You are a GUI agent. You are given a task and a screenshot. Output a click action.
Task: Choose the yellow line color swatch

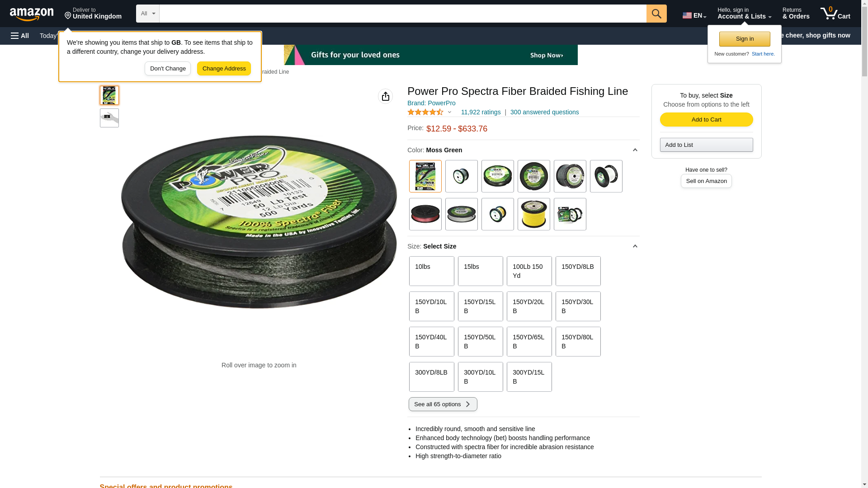click(x=534, y=214)
